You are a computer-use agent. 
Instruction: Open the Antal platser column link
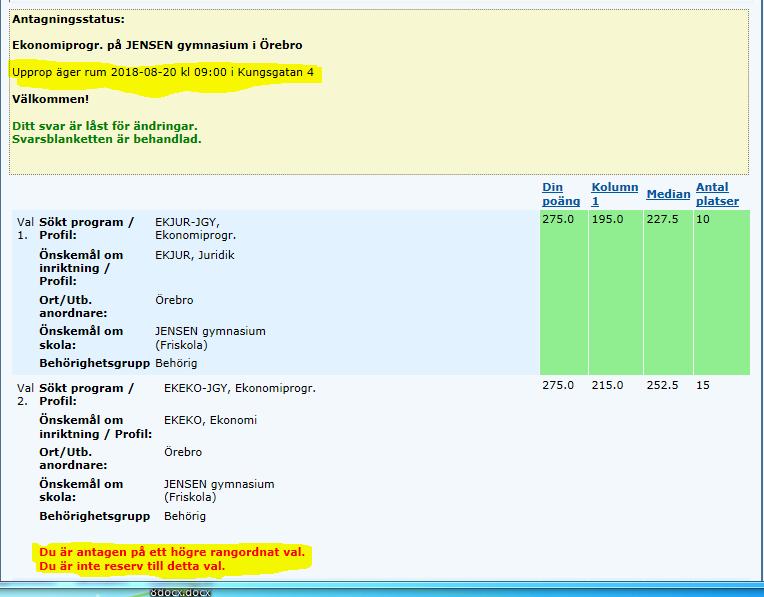pos(717,194)
